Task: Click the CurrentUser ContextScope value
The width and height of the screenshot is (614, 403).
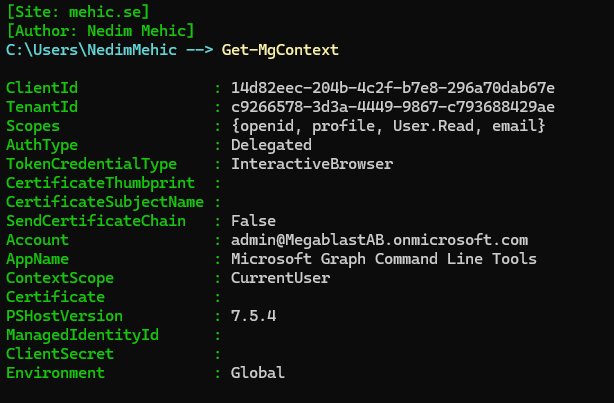Action: click(x=280, y=278)
